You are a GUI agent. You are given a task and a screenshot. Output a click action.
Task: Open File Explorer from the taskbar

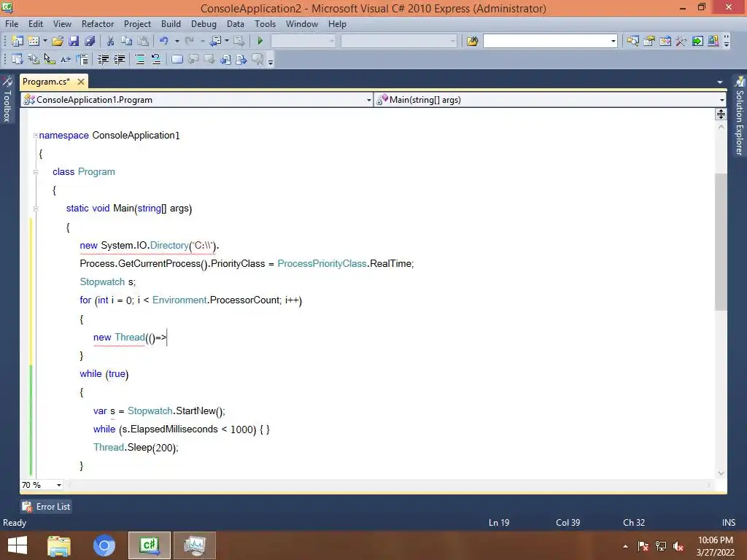pyautogui.click(x=59, y=545)
